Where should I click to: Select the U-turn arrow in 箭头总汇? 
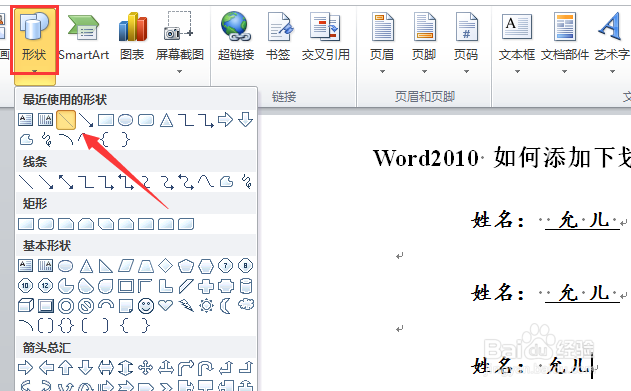pos(206,367)
